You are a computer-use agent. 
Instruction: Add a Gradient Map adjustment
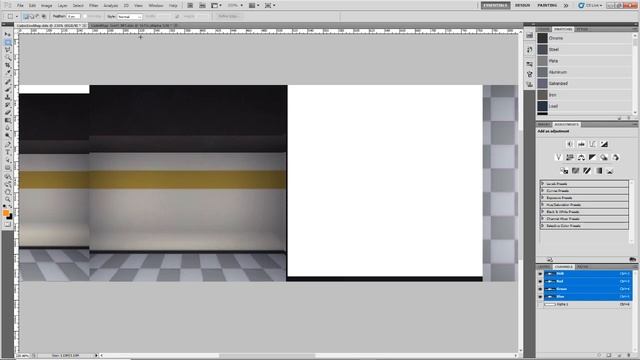click(x=598, y=171)
